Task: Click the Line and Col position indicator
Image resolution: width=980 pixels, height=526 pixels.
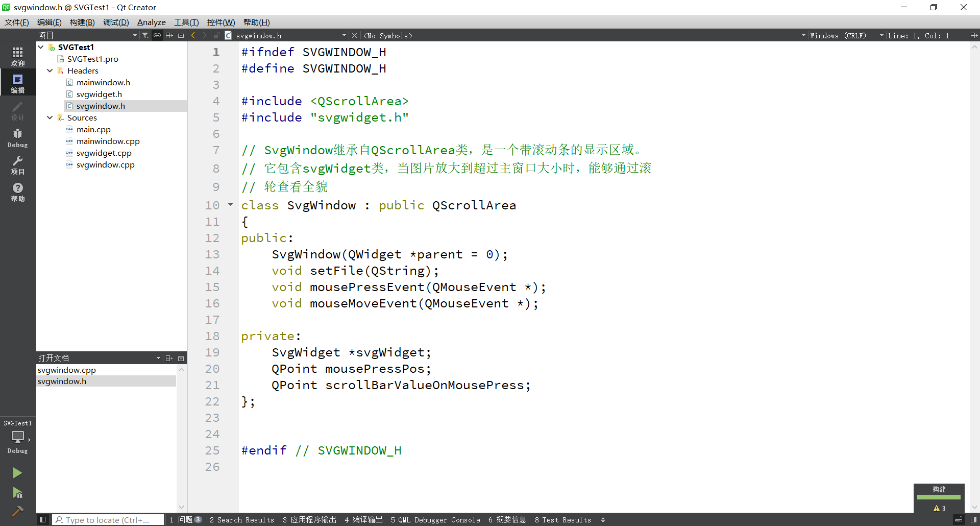Action: 919,35
